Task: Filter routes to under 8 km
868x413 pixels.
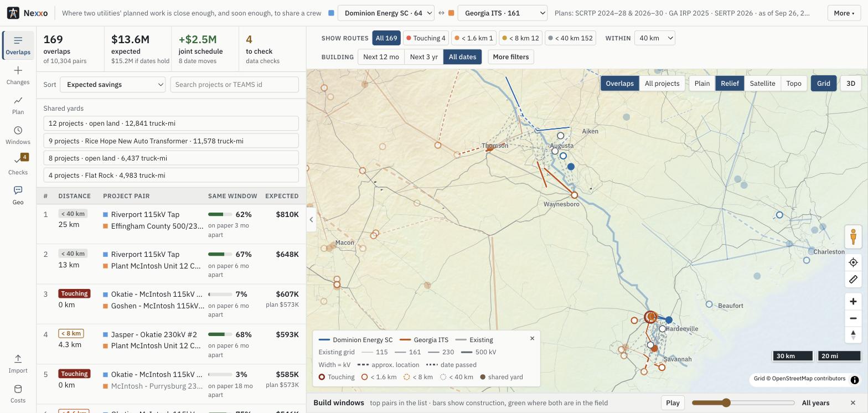Action: (520, 38)
